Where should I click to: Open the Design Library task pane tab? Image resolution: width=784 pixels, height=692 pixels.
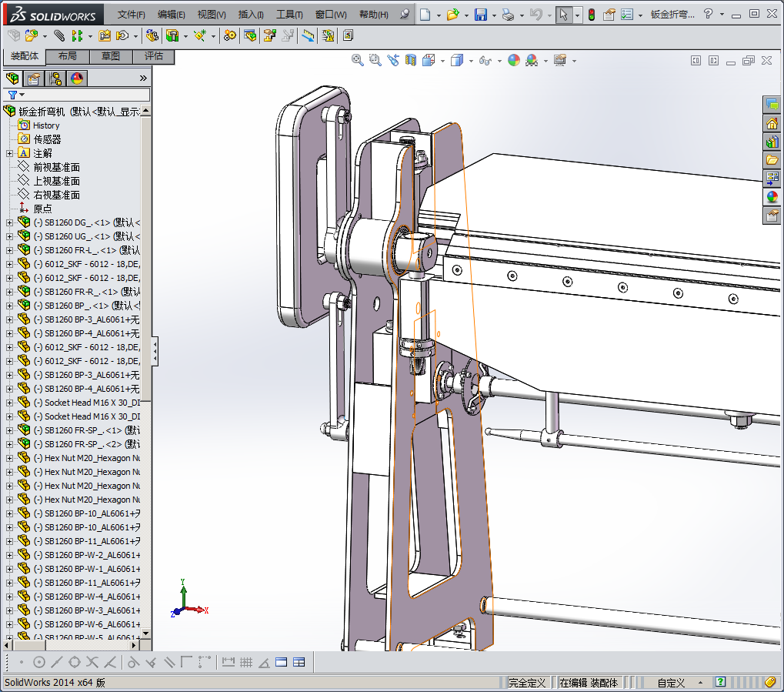tap(772, 142)
